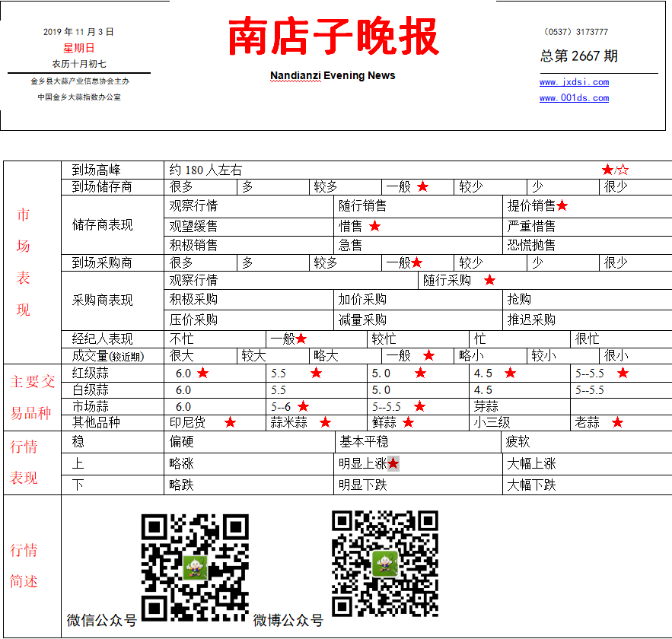The height and width of the screenshot is (639, 672).
Task: Click the Weibo QR code image
Action: click(385, 563)
